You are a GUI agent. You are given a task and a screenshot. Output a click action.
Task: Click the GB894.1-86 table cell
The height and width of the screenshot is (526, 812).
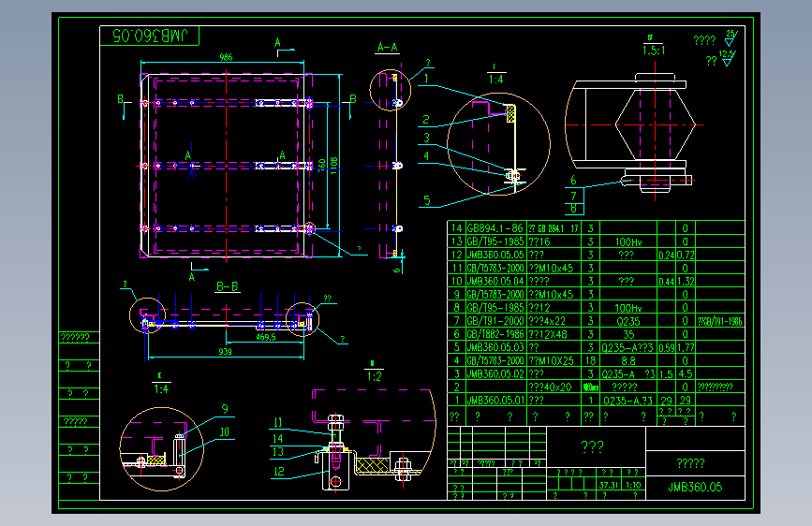(x=495, y=228)
